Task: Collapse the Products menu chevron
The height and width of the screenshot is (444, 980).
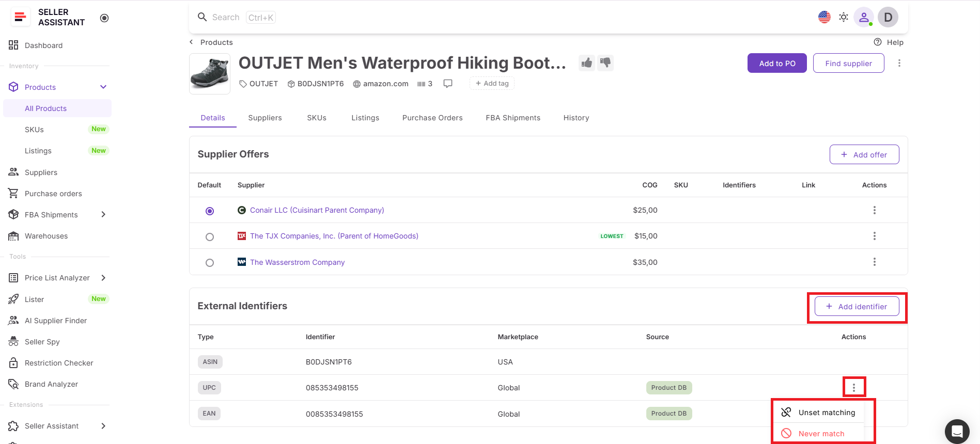Action: [103, 87]
